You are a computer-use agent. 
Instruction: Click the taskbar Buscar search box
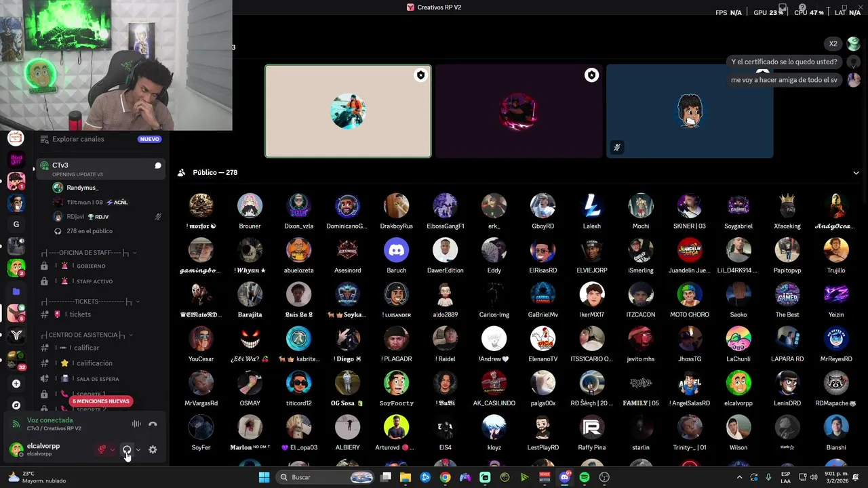click(325, 477)
